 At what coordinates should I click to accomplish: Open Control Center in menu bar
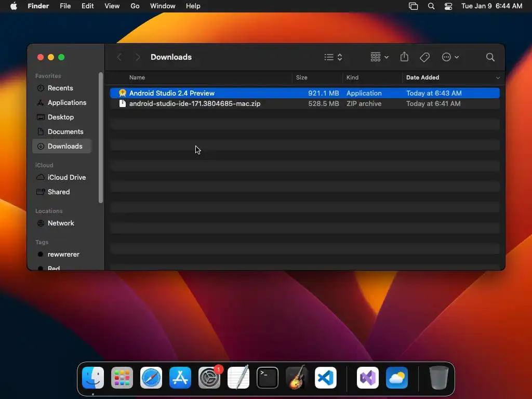pos(448,6)
